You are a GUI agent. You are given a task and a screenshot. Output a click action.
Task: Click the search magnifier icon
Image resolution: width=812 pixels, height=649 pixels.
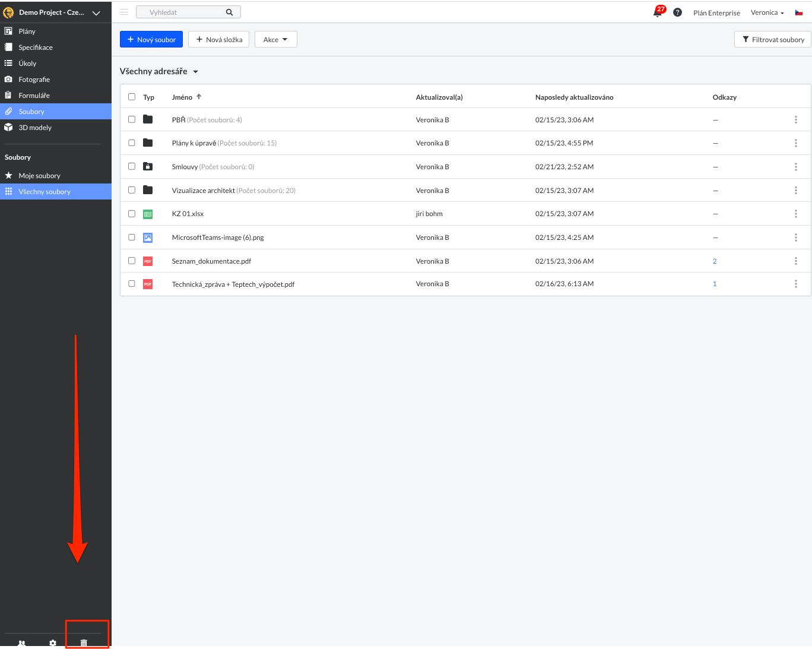point(230,12)
